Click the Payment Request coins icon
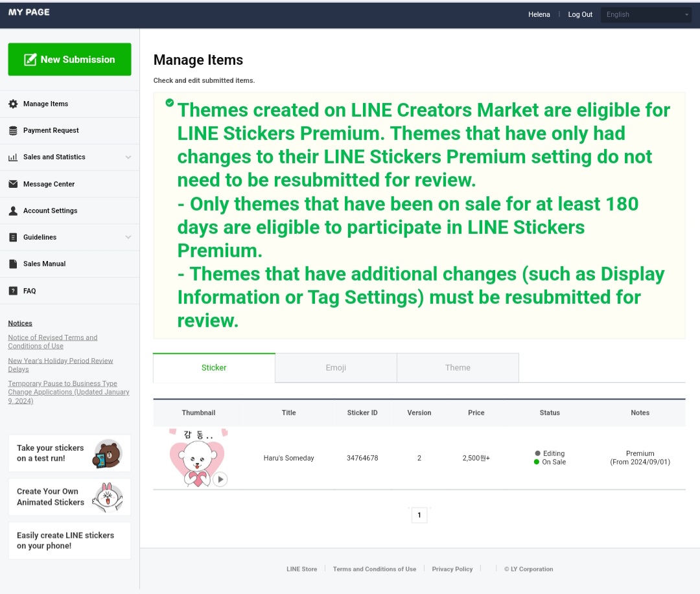700x594 pixels. (13, 130)
